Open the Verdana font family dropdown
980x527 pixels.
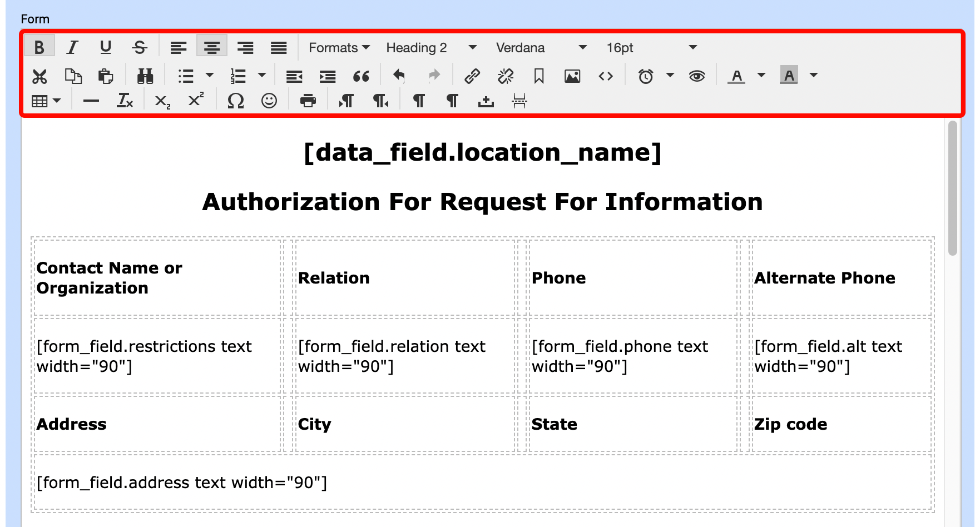[x=541, y=48]
